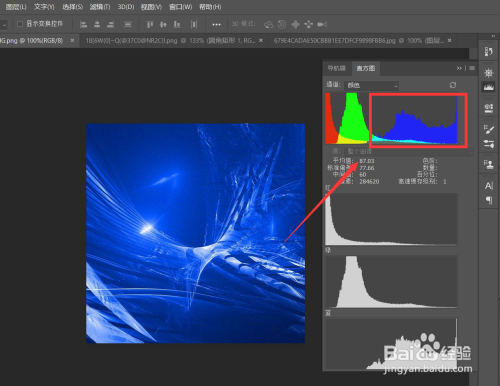
Task: Toggle the 显示变换控件 checkbox
Action: point(20,24)
